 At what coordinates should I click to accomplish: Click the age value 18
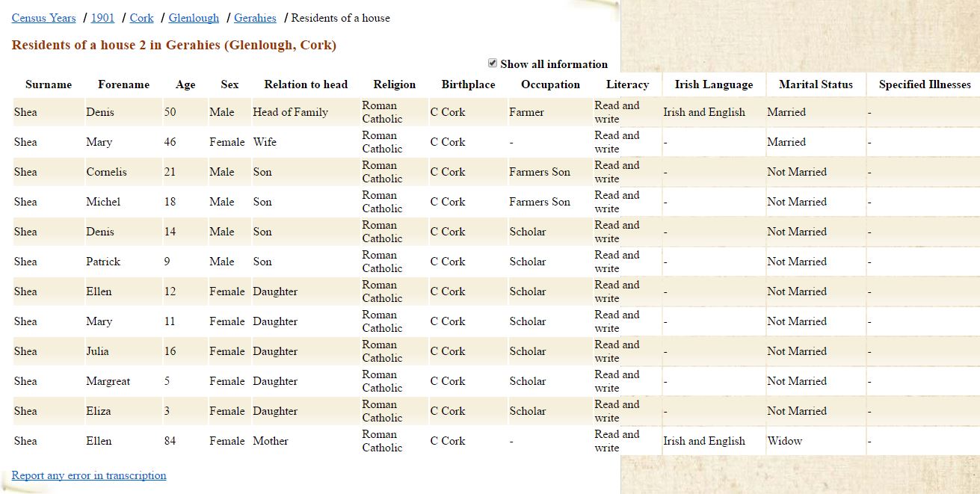click(x=170, y=202)
